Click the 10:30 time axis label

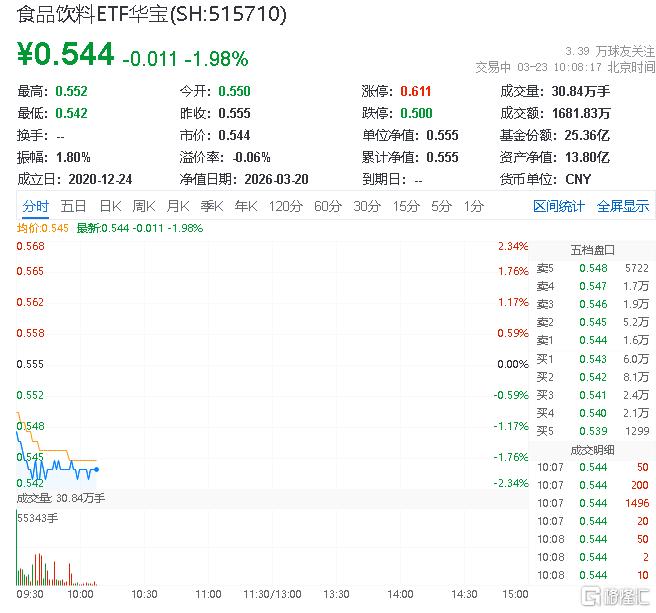(x=144, y=594)
